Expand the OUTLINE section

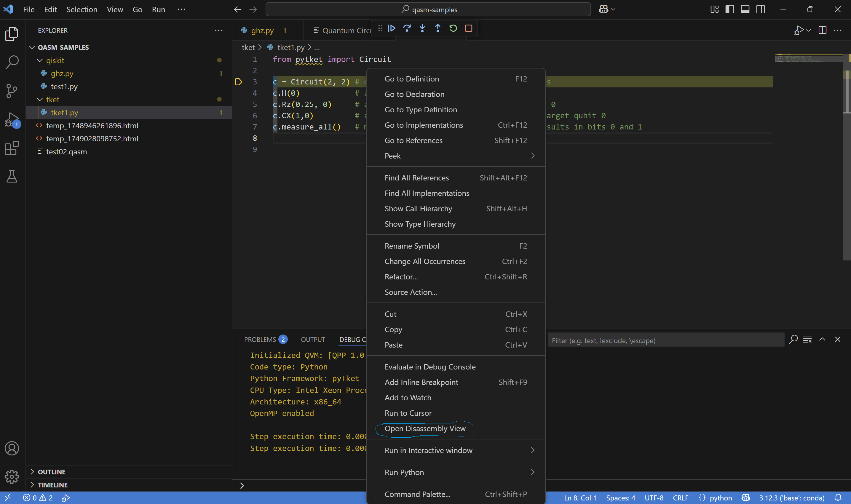52,472
